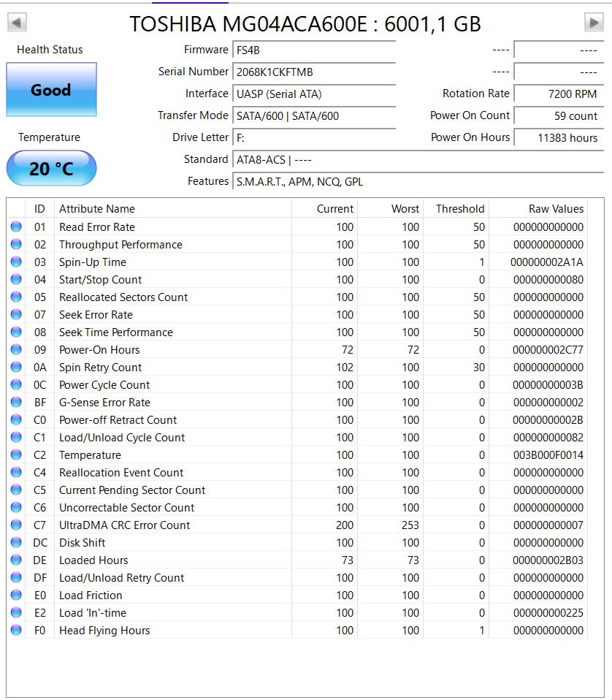Click status orb for Seek Time Performance

(16, 332)
